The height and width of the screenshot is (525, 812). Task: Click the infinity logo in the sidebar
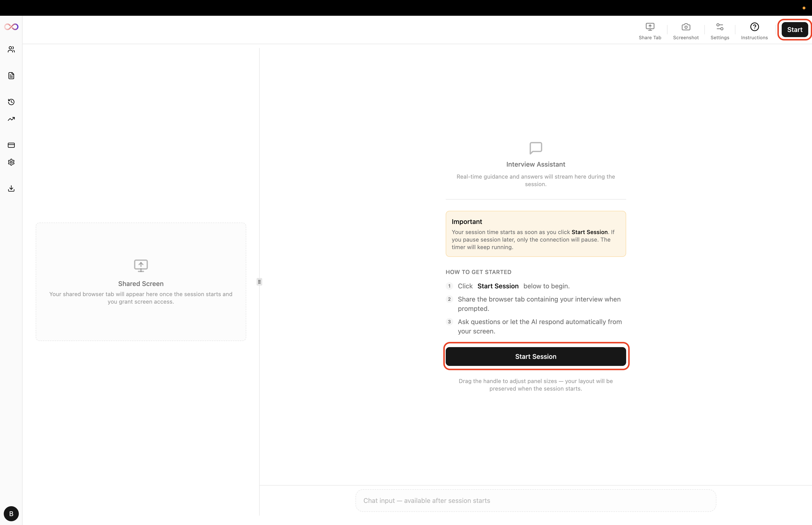pos(11,27)
